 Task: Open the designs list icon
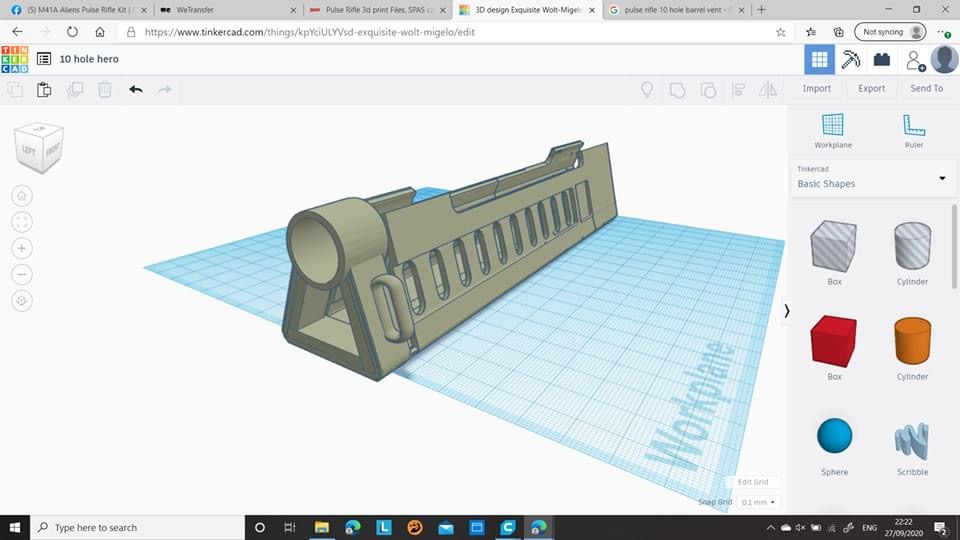pos(44,59)
